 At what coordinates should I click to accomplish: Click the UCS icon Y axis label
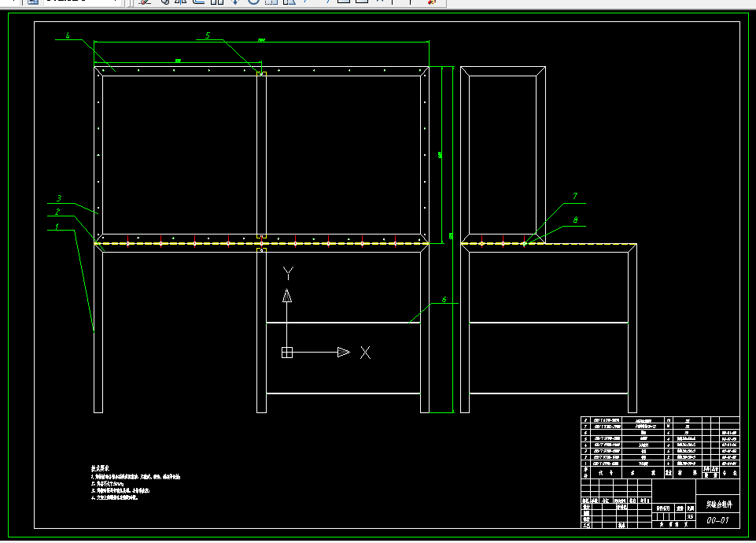(x=288, y=273)
